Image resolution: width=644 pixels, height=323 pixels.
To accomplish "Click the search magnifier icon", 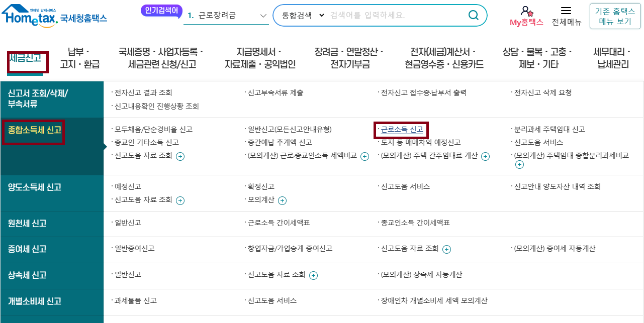I will [473, 16].
